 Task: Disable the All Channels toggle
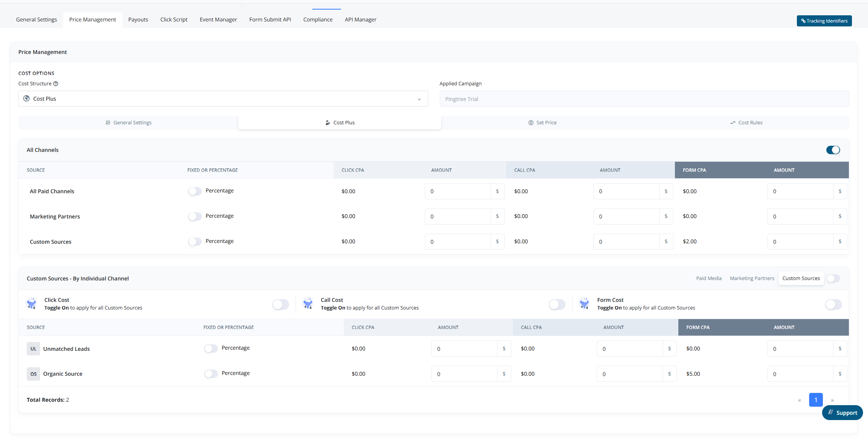point(833,150)
